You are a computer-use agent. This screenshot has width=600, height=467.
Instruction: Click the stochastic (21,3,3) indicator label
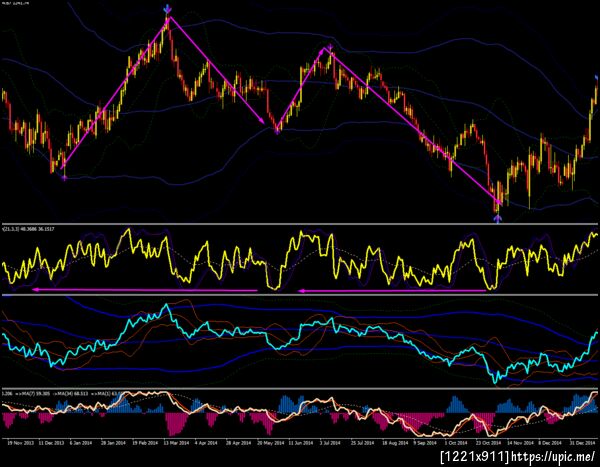28,229
